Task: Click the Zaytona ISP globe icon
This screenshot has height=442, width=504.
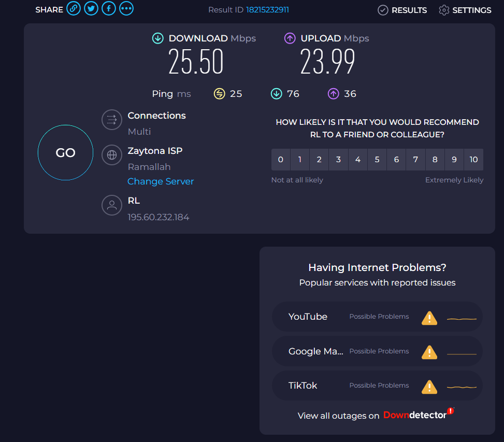Action: point(112,155)
